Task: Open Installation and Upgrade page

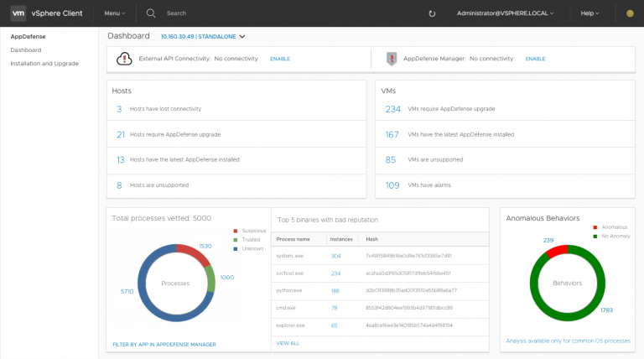Action: click(44, 64)
